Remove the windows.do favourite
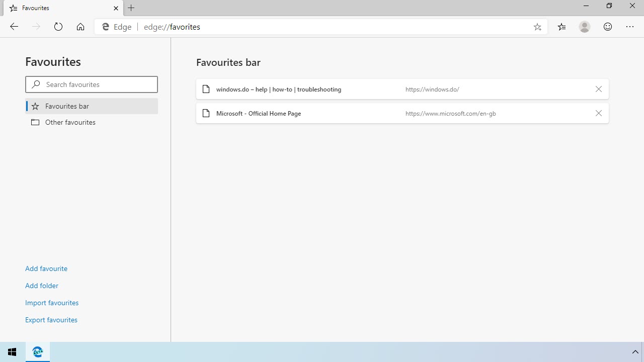The image size is (644, 362). tap(598, 89)
